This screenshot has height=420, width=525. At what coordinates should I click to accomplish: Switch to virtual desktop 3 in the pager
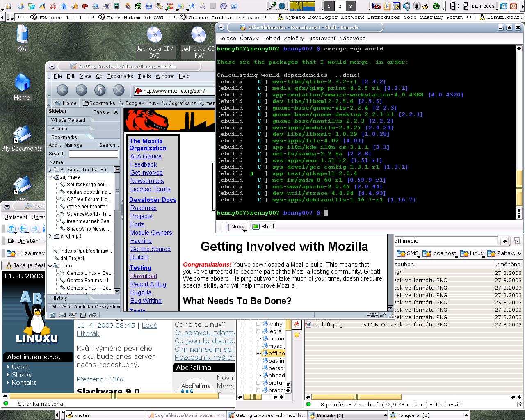[350, 6]
